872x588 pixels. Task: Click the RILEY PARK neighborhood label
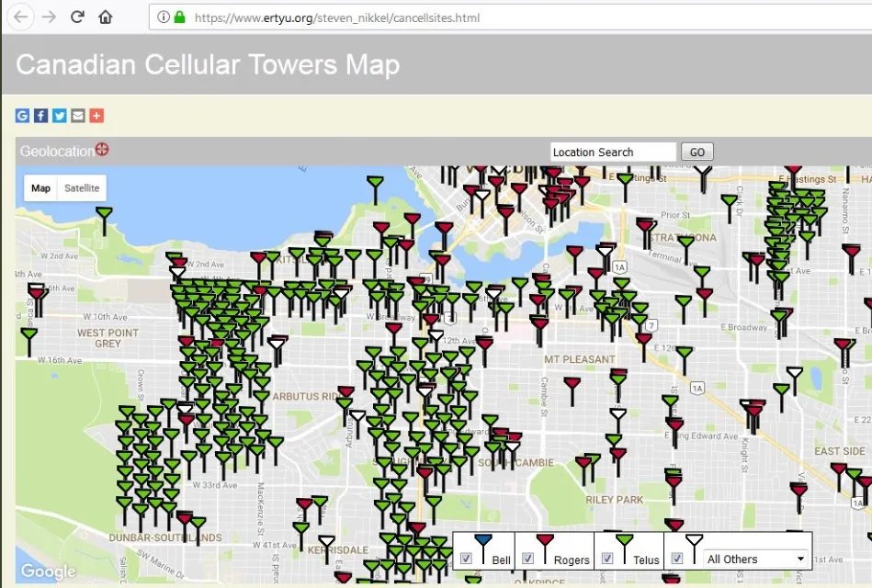click(x=615, y=500)
